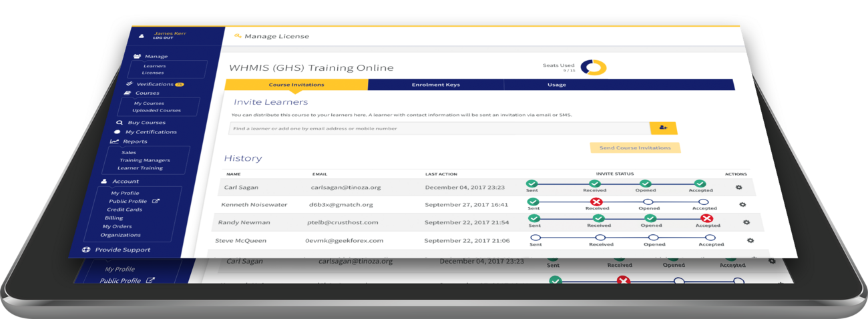868x319 pixels.
Task: Expand the Manage sidebar section
Action: (x=156, y=57)
